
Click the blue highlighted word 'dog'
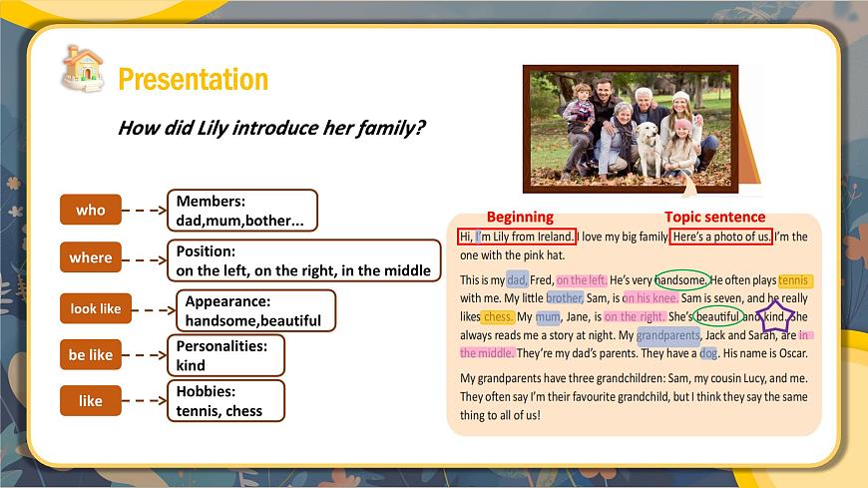pos(708,353)
